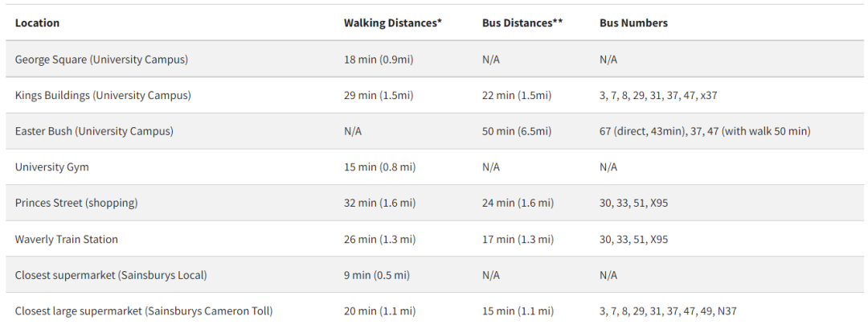868x333 pixels.
Task: Select the Easter Bush (University Campus) cell
Action: click(x=94, y=131)
